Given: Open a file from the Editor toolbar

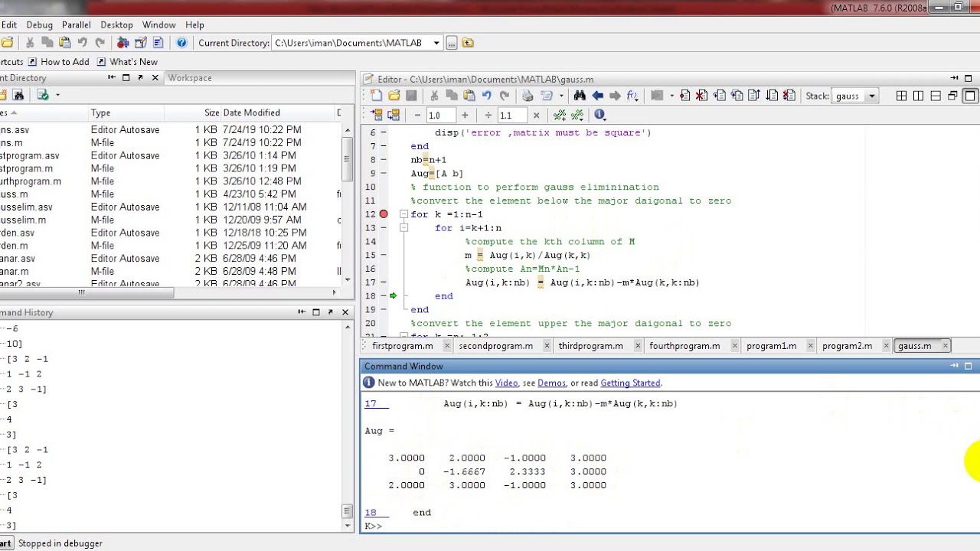Looking at the screenshot, I should (394, 96).
